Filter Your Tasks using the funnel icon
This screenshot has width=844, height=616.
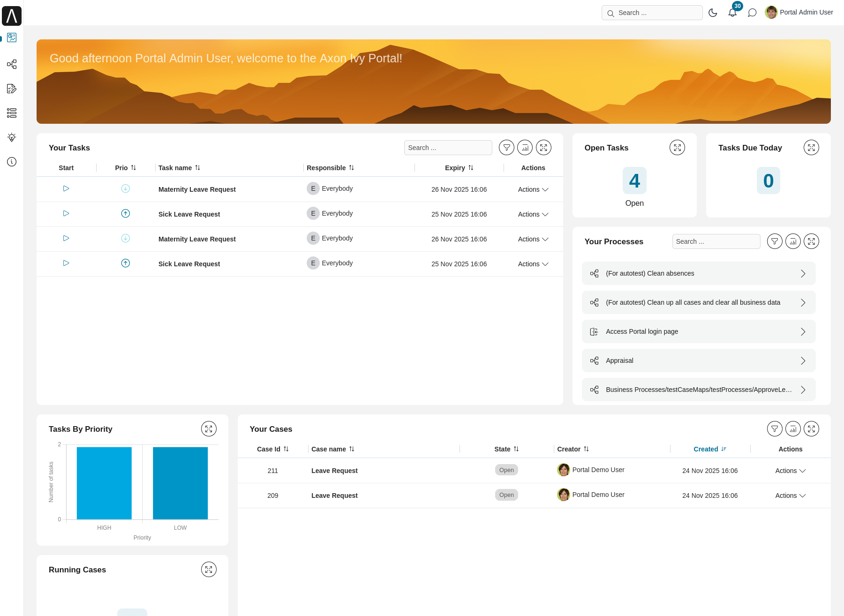click(506, 147)
